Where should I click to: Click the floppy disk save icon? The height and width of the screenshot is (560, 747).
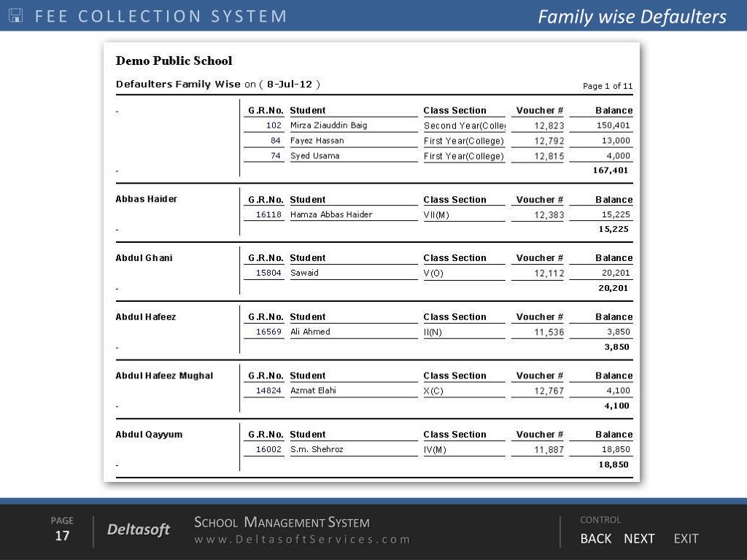(16, 15)
